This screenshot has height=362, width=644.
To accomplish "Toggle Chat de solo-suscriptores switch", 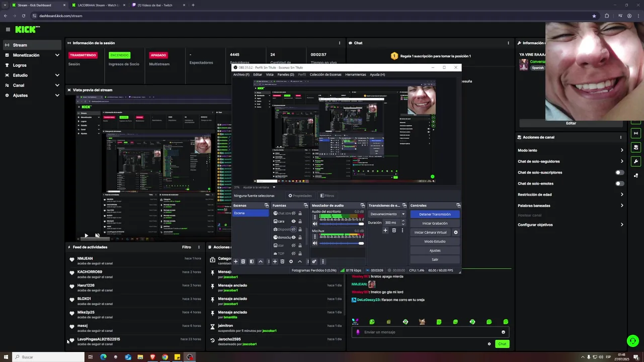I will click(x=620, y=172).
